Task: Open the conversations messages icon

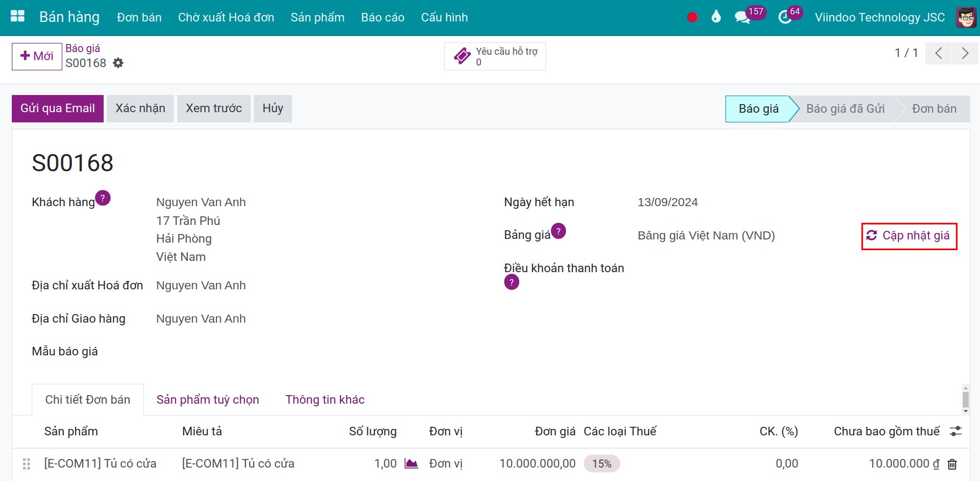Action: pyautogui.click(x=743, y=17)
